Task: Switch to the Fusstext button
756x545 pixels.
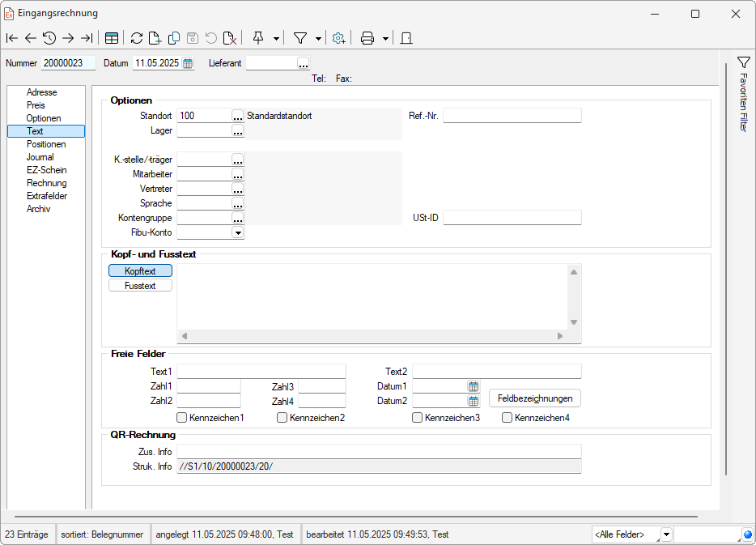Action: (x=140, y=286)
